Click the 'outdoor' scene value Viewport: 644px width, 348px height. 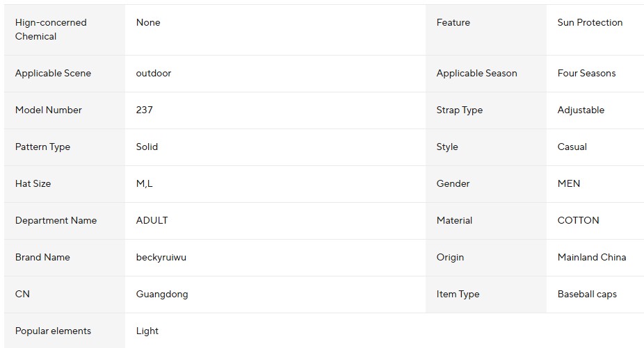(154, 74)
